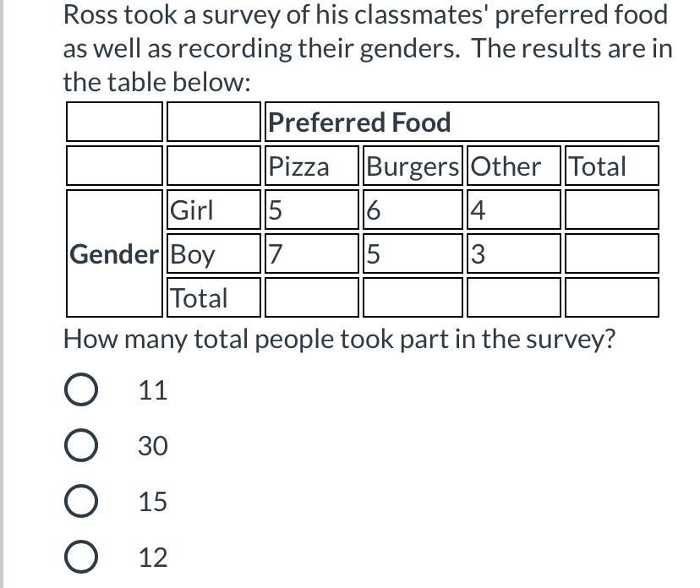Click the Other column header cell
The width and height of the screenshot is (700, 588).
[x=513, y=166]
